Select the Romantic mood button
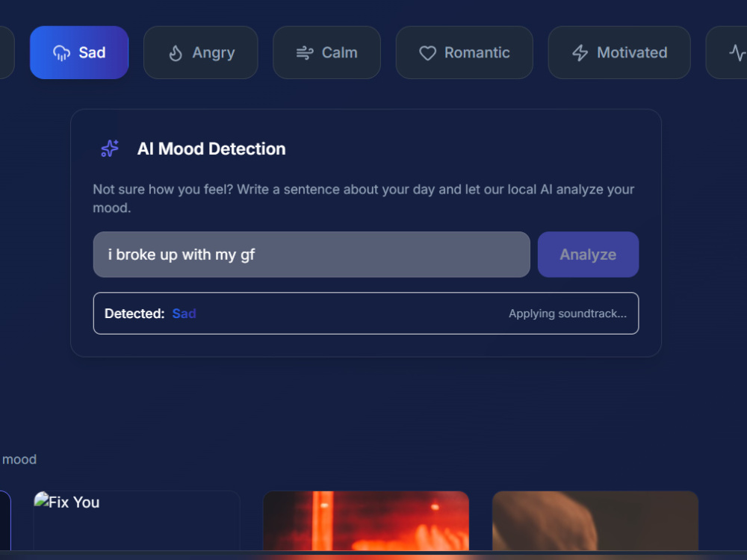 pos(465,52)
